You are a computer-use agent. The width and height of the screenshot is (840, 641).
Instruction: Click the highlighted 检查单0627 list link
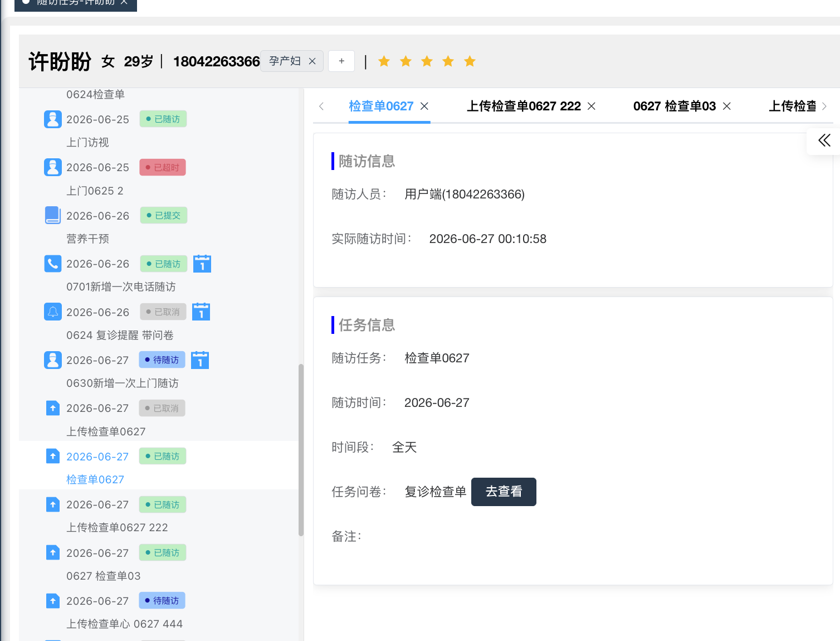point(95,479)
